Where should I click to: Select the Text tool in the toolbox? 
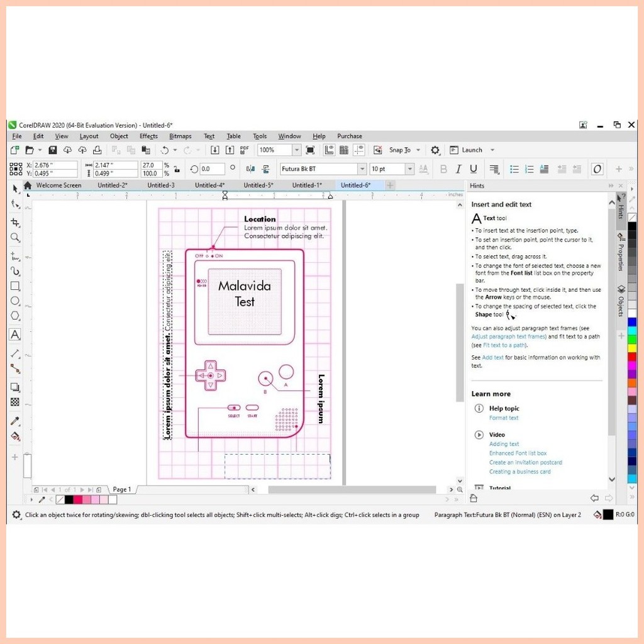pos(14,334)
